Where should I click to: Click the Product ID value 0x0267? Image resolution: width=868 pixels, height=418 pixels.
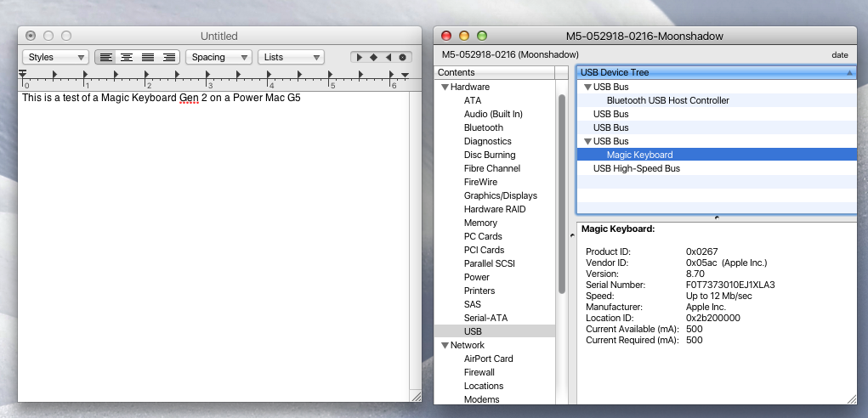coord(702,251)
